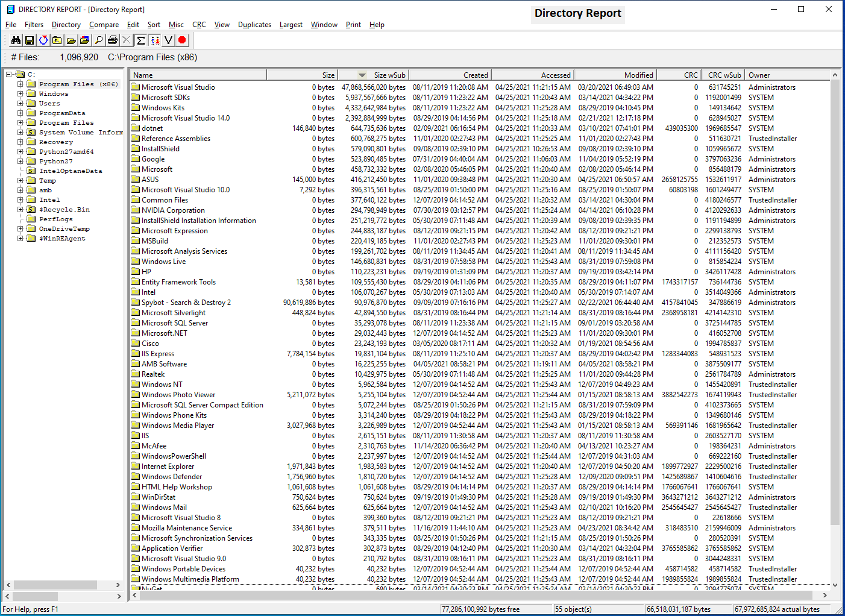Sort by the Size column header
The image size is (845, 616).
[301, 75]
